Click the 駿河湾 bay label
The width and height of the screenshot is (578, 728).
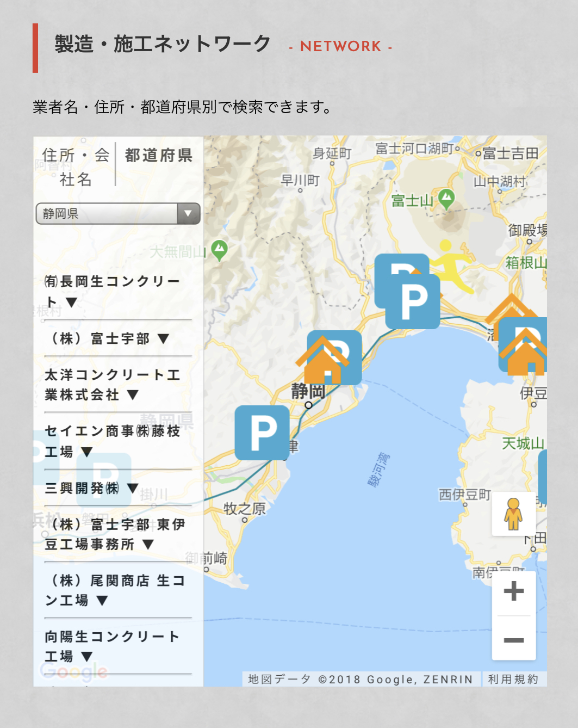[x=379, y=469]
